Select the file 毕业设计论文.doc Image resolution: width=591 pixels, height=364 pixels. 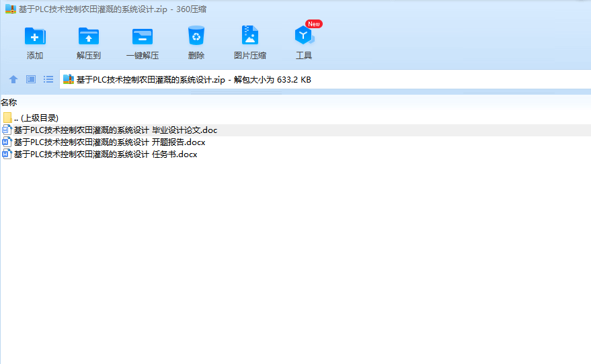click(296, 130)
